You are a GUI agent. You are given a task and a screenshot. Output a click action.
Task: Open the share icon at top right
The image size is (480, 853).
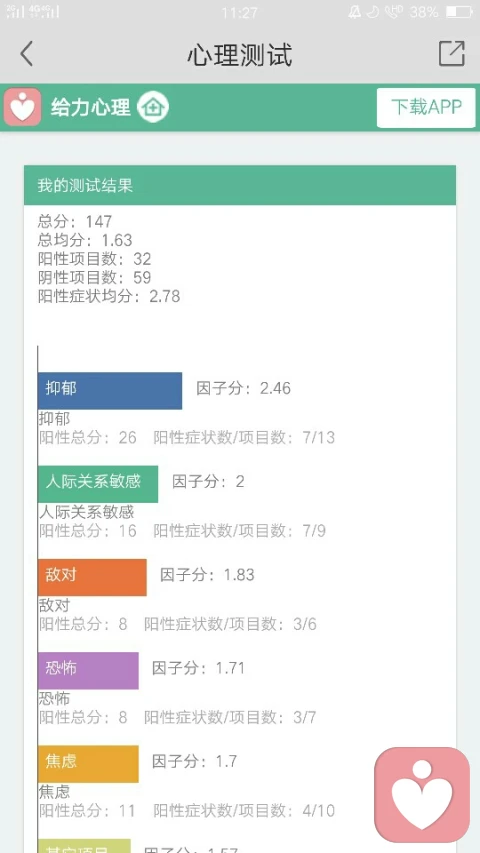click(452, 54)
